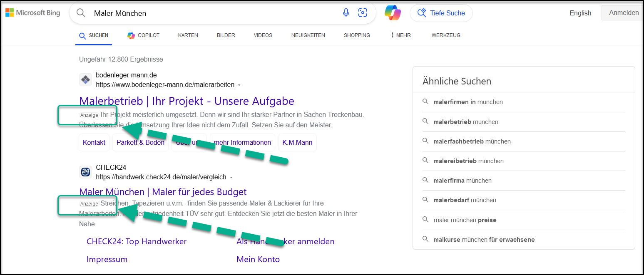Select related search 'maler münchen preise'
This screenshot has height=275, width=644.
point(465,220)
